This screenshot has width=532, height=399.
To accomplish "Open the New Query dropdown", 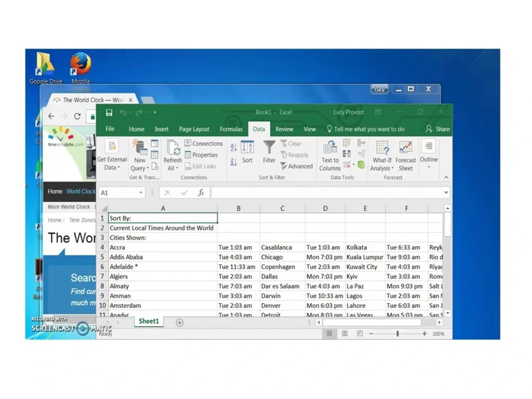I will coord(139,155).
